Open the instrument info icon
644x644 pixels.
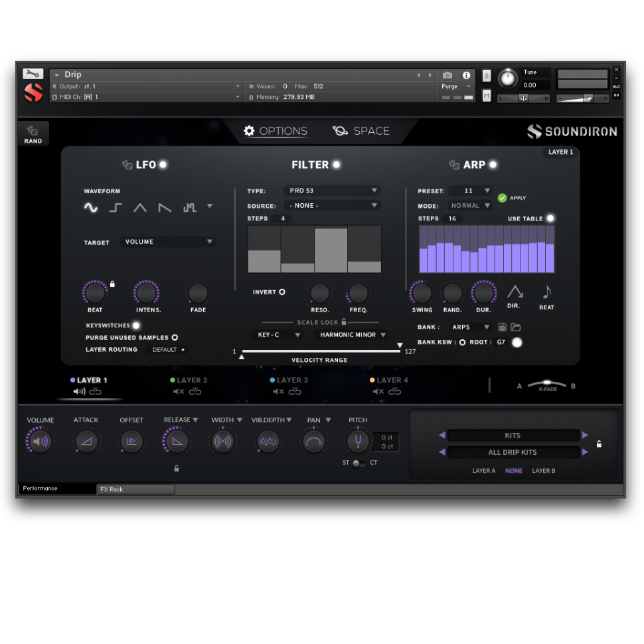click(466, 75)
